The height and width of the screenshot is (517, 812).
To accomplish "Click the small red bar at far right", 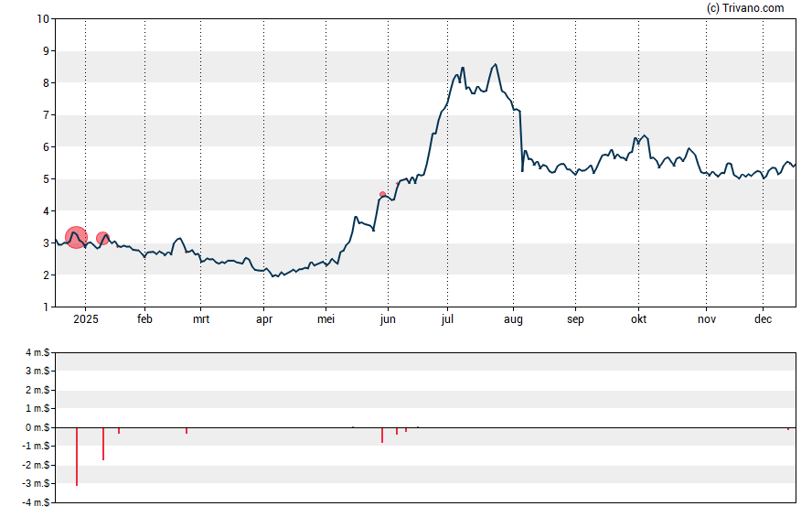I will point(788,428).
